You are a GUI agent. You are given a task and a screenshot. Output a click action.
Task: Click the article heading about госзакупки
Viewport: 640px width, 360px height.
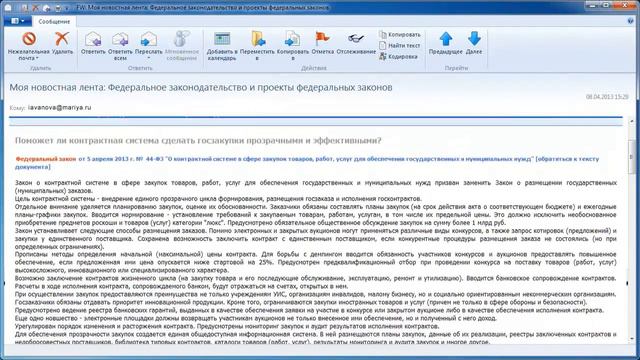pos(198,140)
